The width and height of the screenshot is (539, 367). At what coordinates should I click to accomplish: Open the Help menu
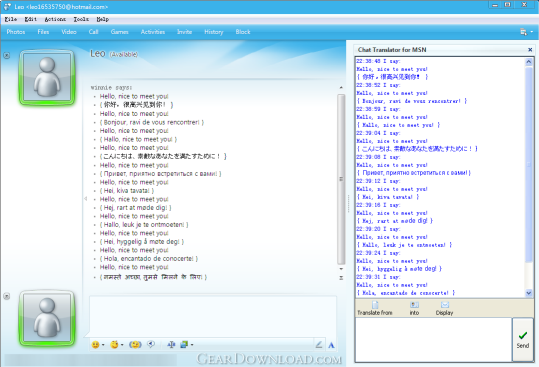click(102, 19)
